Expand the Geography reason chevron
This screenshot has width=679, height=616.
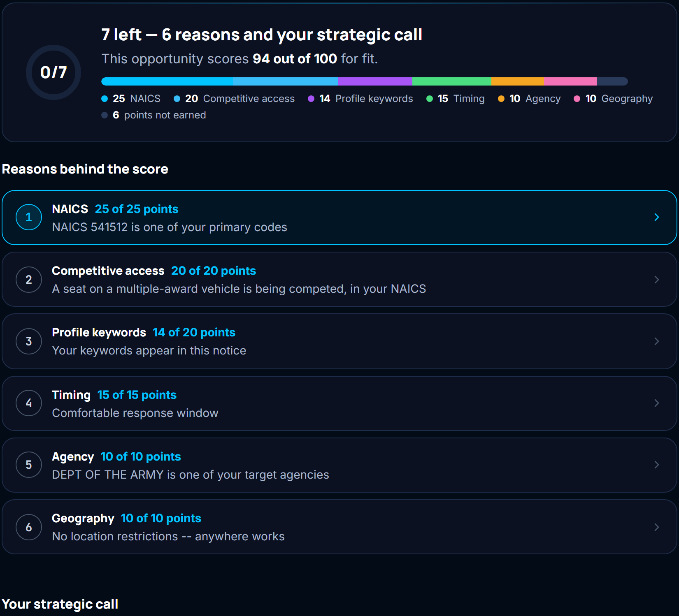pyautogui.click(x=657, y=527)
